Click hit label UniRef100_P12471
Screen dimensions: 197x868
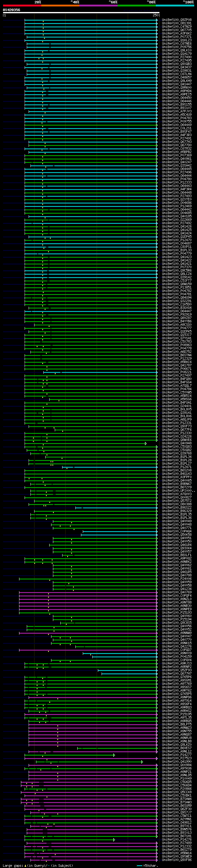[x=177, y=467]
